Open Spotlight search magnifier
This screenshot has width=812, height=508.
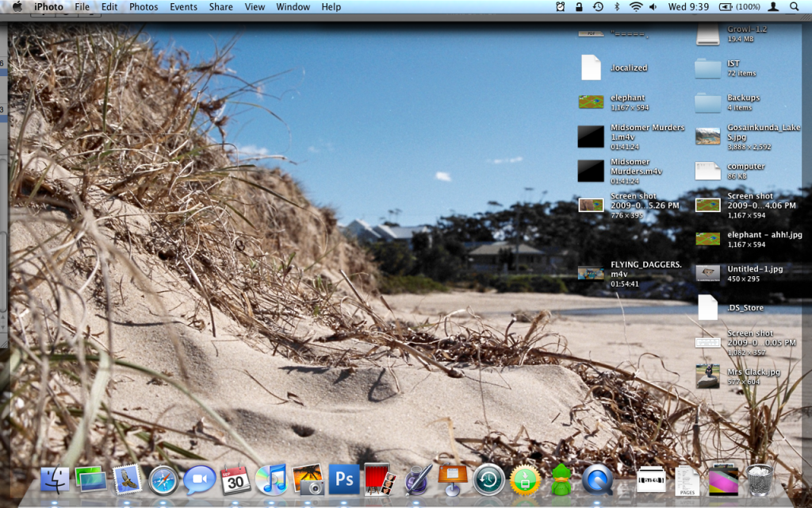point(794,6)
